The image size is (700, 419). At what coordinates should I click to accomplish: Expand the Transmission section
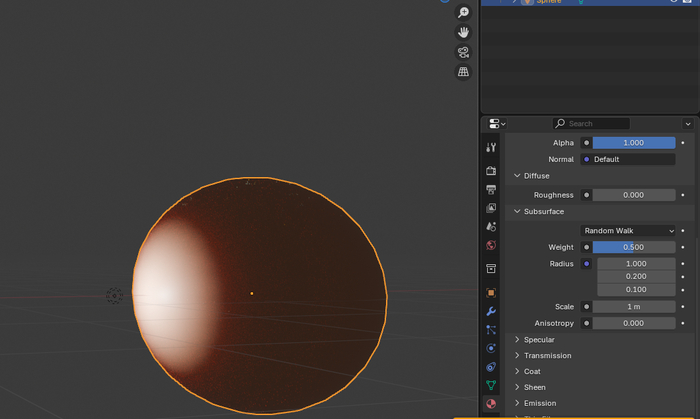click(547, 355)
